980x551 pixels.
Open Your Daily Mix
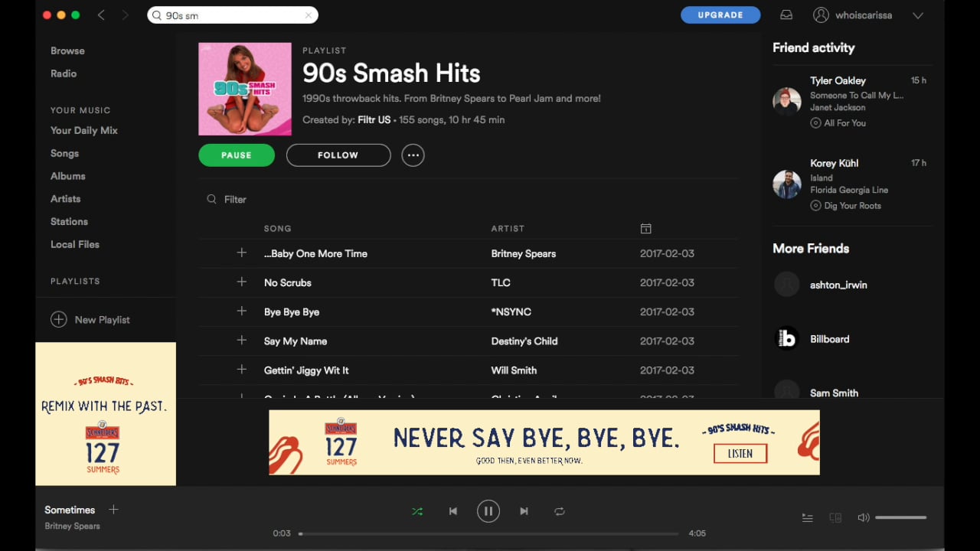(x=84, y=130)
